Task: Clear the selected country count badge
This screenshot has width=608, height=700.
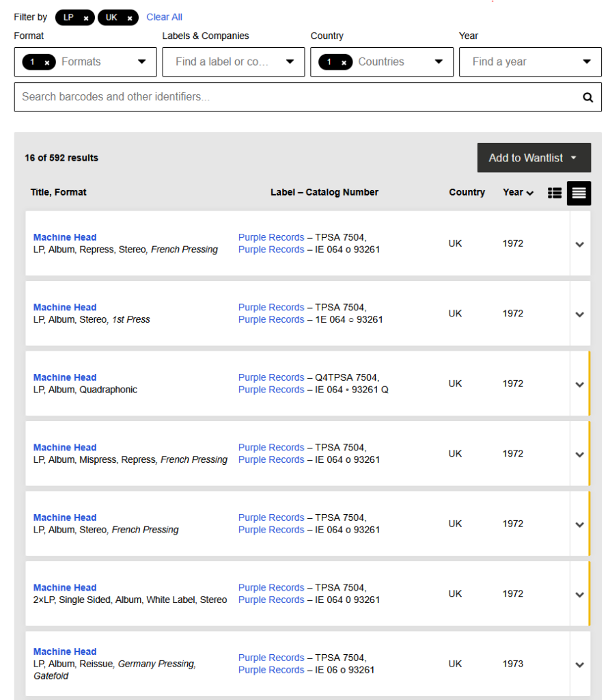Action: (344, 62)
